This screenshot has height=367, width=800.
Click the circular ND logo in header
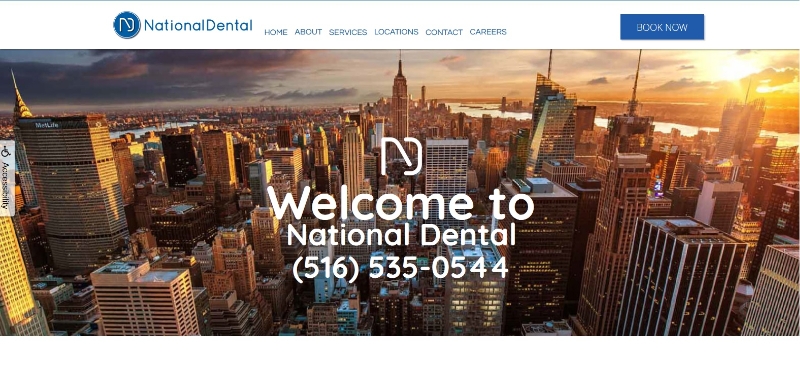pos(127,25)
